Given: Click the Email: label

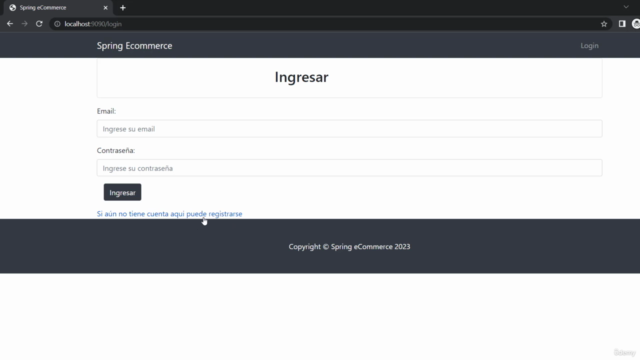Looking at the screenshot, I should (x=106, y=111).
